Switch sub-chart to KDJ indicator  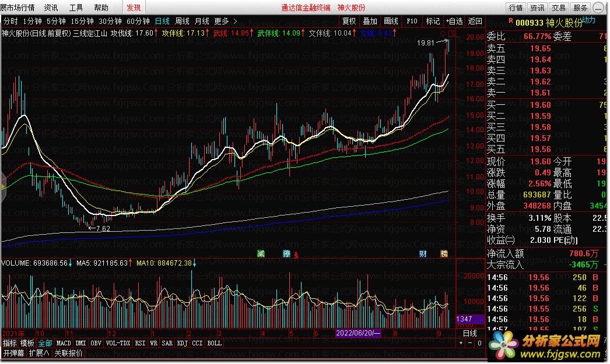[x=182, y=343]
